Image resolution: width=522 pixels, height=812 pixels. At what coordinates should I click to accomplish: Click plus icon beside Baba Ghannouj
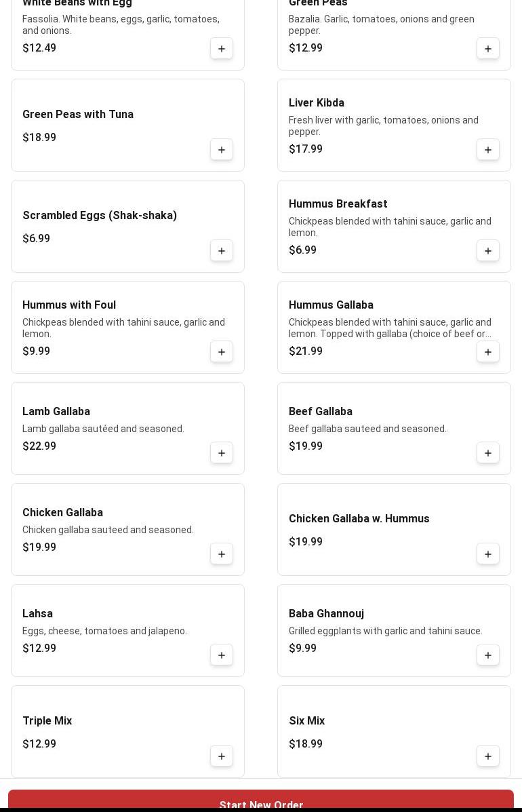pyautogui.click(x=488, y=655)
